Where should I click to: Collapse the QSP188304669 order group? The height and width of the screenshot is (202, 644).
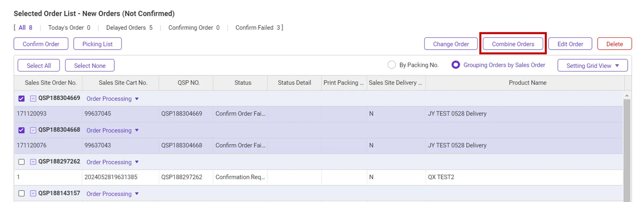pos(33,98)
